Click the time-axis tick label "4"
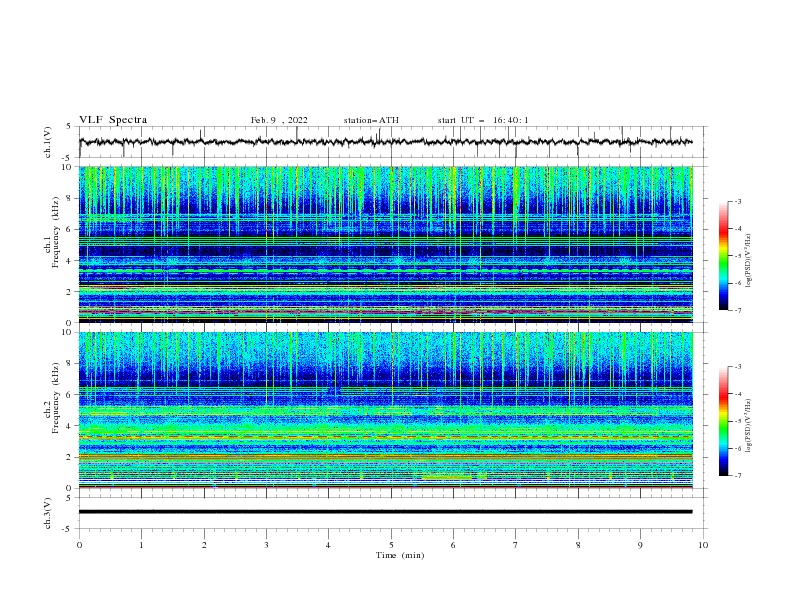The image size is (792, 612). [x=328, y=545]
